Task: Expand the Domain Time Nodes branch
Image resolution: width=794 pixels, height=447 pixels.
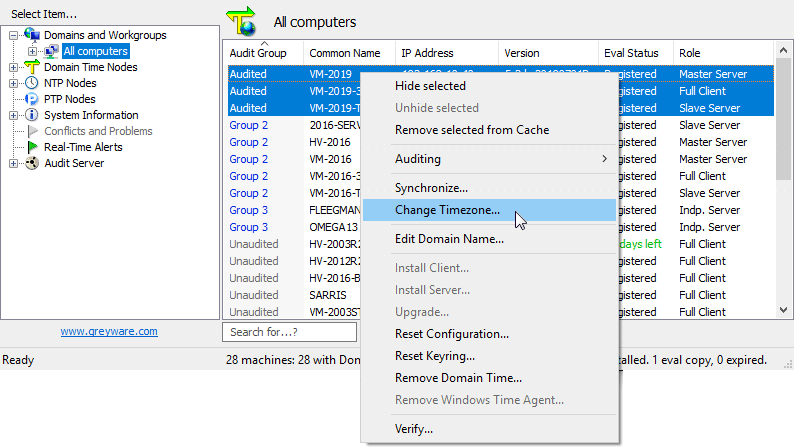Action: click(14, 67)
